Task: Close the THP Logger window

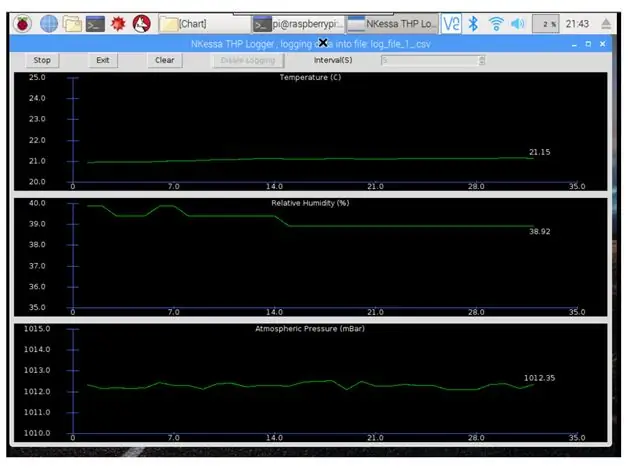Action: (602, 44)
